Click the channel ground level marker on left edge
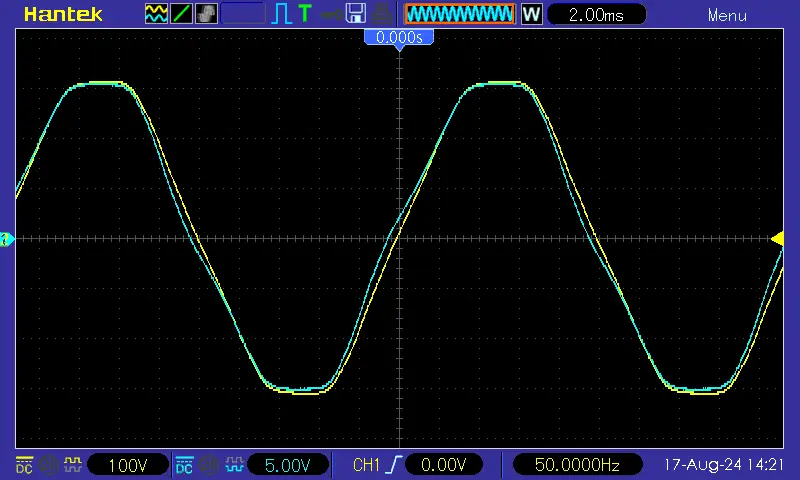This screenshot has height=480, width=800. (x=7, y=239)
